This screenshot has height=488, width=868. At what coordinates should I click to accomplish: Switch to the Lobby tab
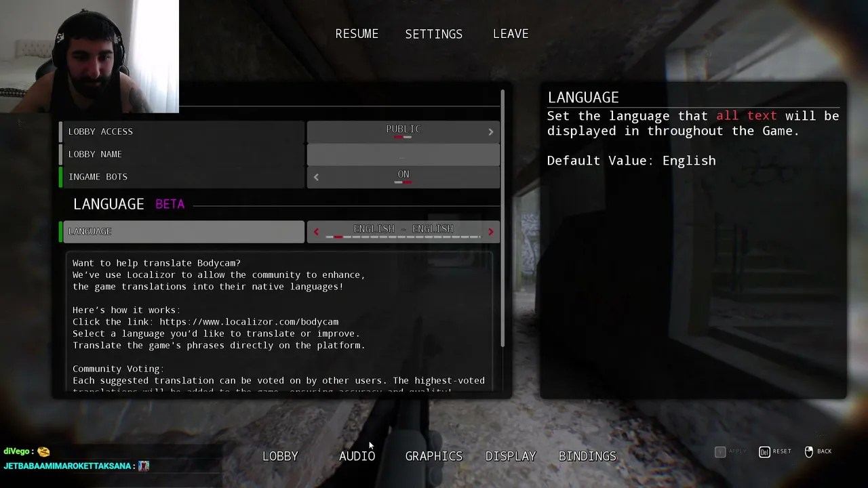tap(280, 456)
